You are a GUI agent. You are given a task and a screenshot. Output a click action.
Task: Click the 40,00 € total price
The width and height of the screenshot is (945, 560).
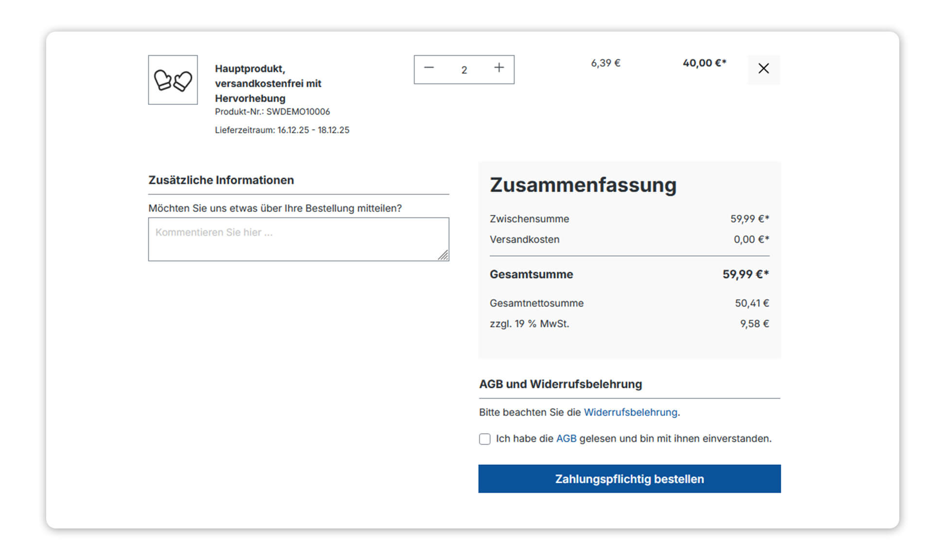(x=704, y=63)
